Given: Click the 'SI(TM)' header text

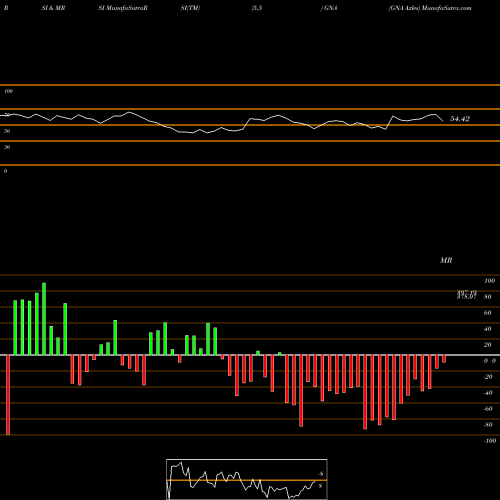Looking at the screenshot, I should coord(190,8).
